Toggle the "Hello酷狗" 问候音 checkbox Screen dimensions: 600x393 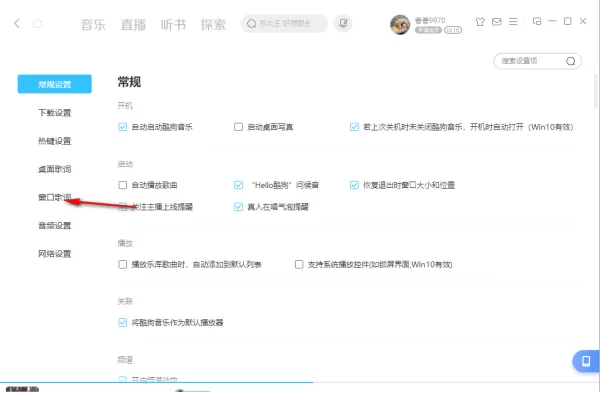click(x=238, y=185)
